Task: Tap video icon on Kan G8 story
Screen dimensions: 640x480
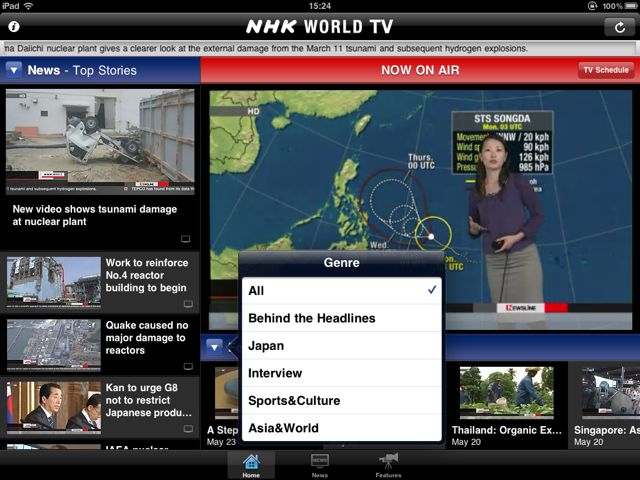Action: click(188, 429)
